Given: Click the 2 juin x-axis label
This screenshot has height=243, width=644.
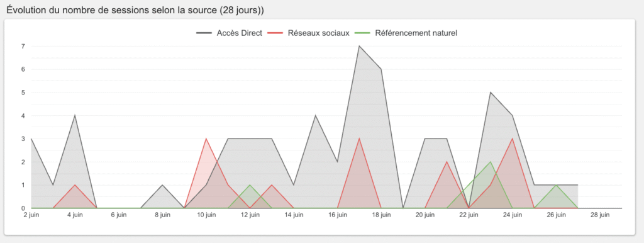Looking at the screenshot, I should pyautogui.click(x=31, y=215).
